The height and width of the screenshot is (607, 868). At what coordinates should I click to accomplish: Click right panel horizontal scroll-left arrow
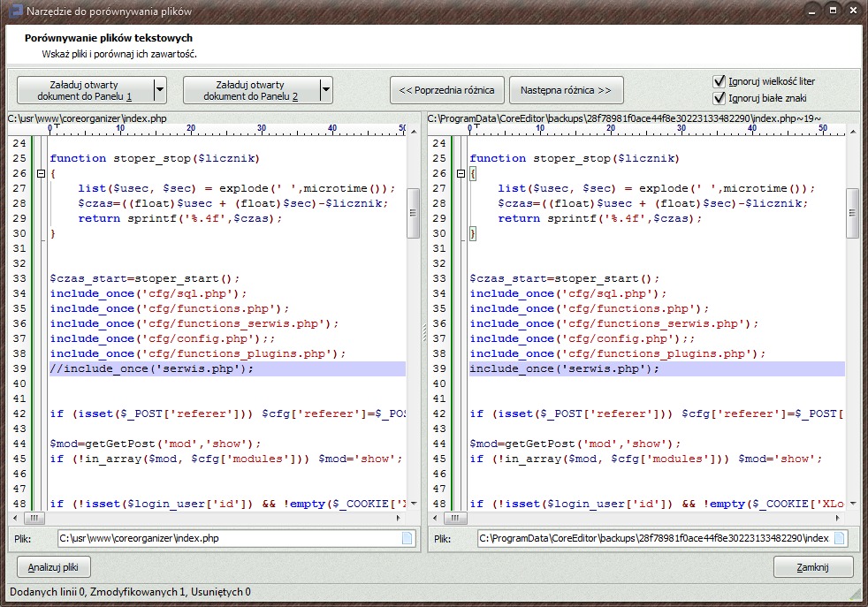435,519
